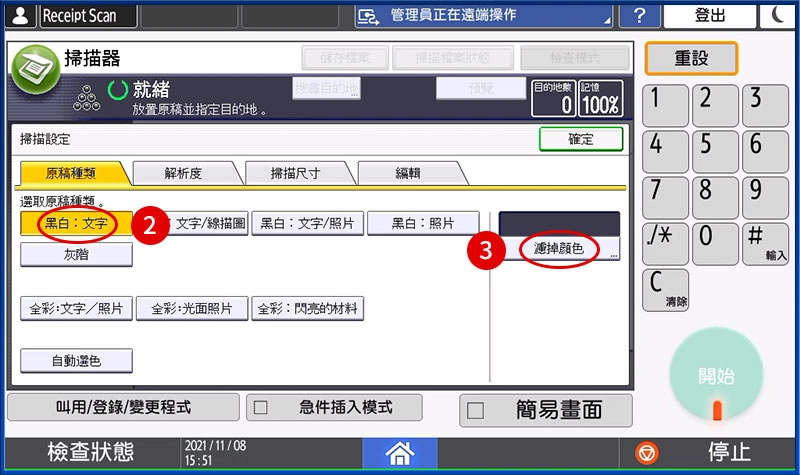800x475 pixels.
Task: Click the user login icon top-left
Action: (x=18, y=15)
